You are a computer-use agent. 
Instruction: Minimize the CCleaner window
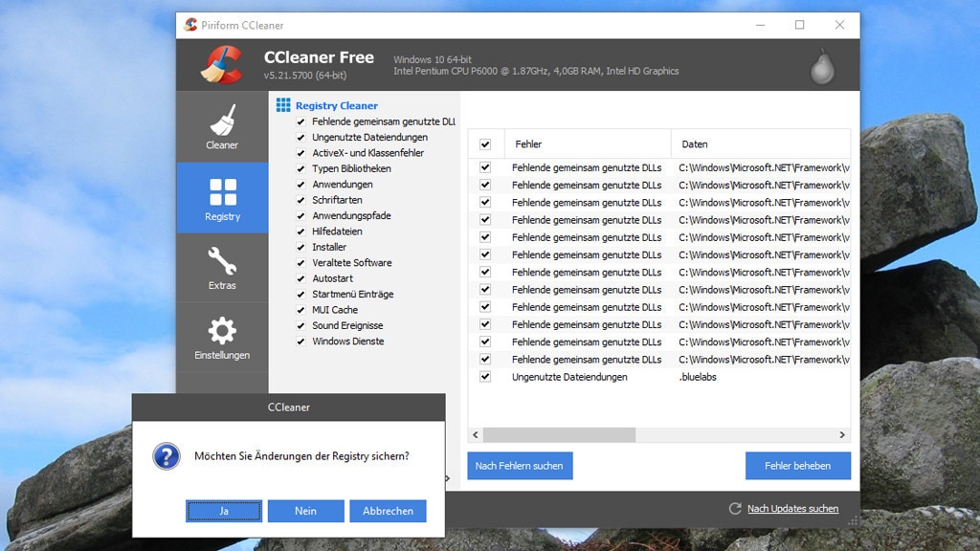[x=760, y=25]
